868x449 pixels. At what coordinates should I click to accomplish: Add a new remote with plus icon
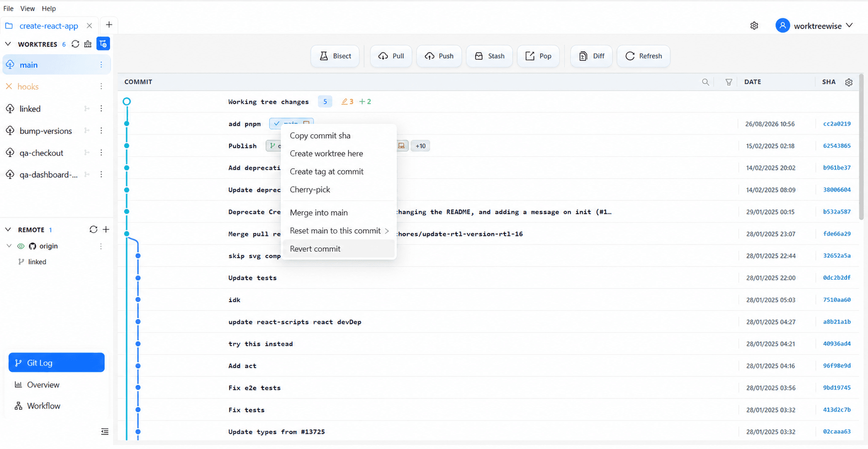[106, 229]
